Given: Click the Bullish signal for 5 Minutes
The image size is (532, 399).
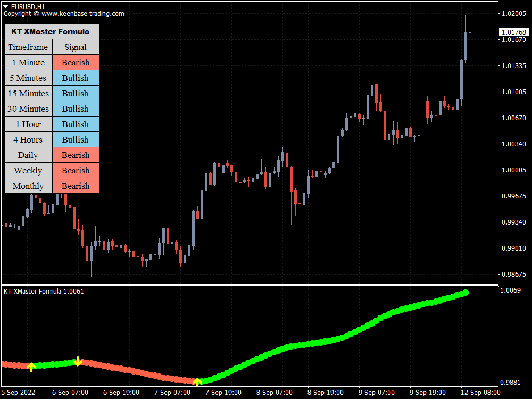Looking at the screenshot, I should [x=76, y=78].
